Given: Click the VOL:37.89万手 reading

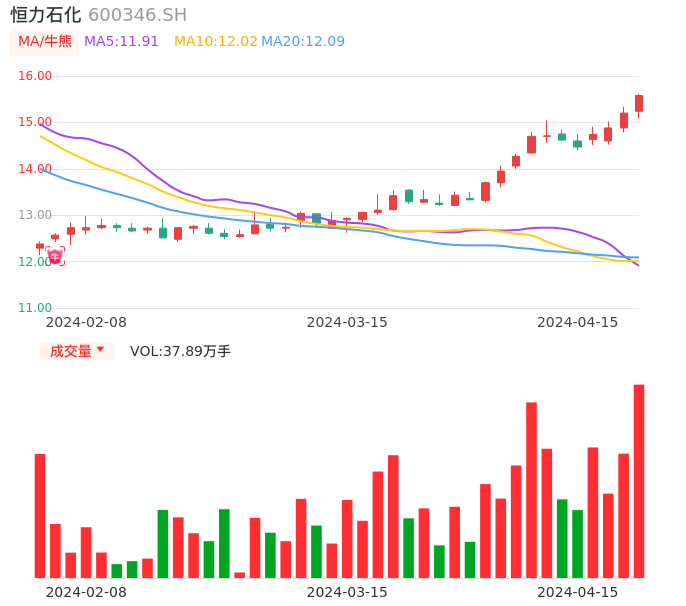Looking at the screenshot, I should coord(180,351).
